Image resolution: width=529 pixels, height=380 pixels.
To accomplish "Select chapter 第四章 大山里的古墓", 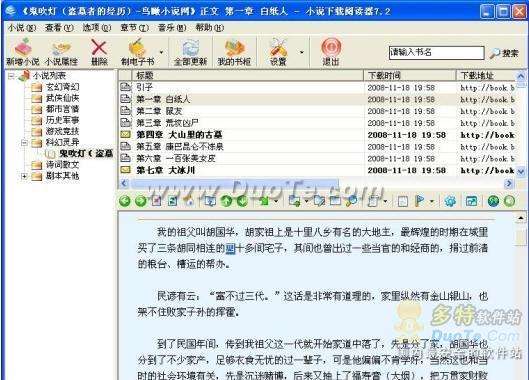I will (x=179, y=135).
